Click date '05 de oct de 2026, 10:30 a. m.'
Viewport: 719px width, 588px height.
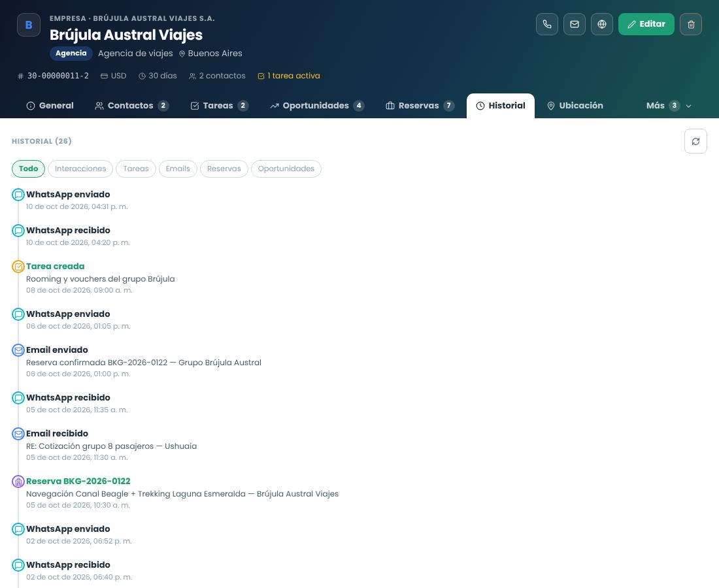(78, 505)
